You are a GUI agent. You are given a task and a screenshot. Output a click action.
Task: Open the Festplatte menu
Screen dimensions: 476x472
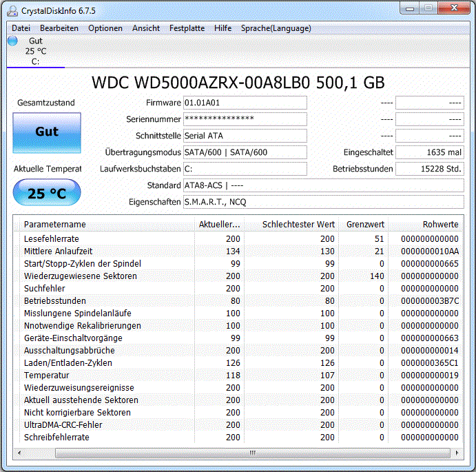click(x=187, y=28)
